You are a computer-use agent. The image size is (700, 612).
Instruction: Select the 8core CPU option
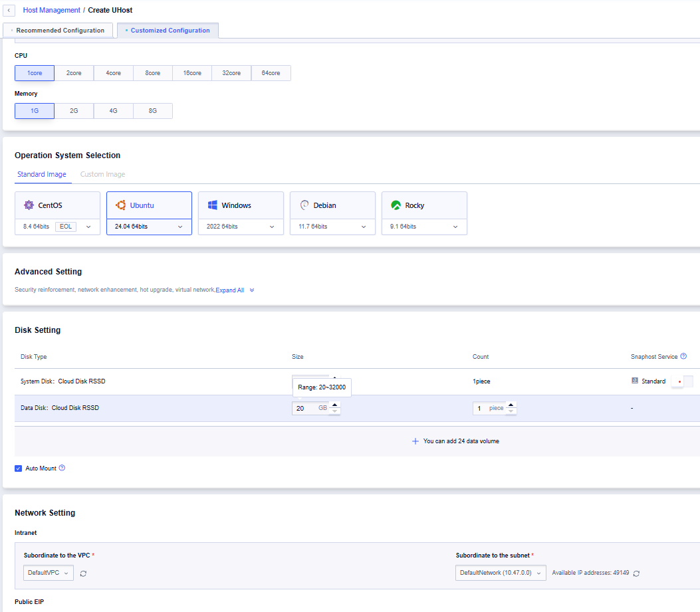click(153, 73)
